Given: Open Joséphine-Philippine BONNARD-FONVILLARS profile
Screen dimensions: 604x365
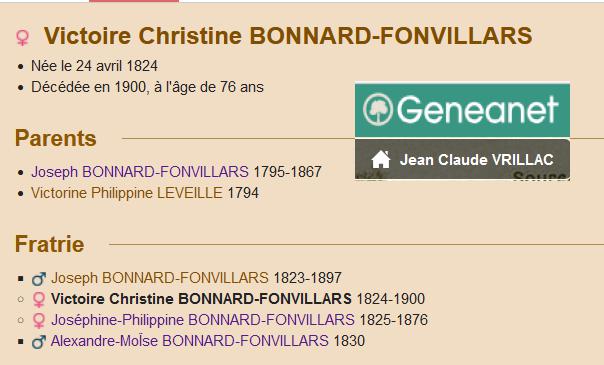Looking at the screenshot, I should [203, 320].
